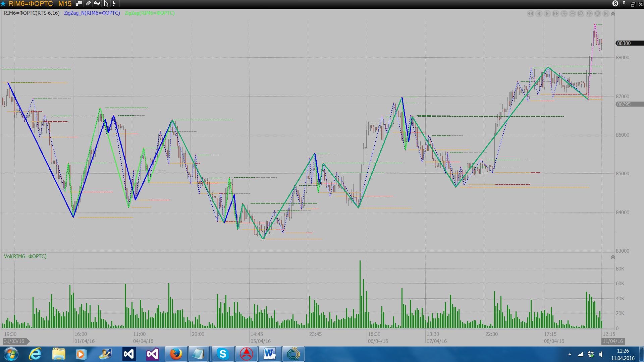Select the cursor pointer tool
Image resolution: width=644 pixels, height=362 pixels.
(106, 4)
